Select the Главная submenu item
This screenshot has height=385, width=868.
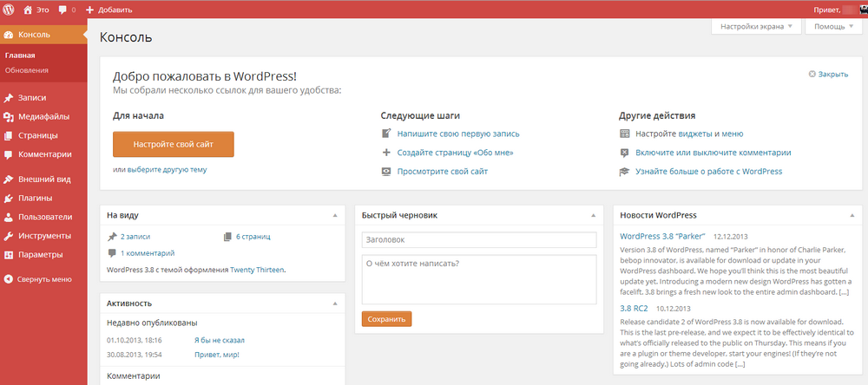point(20,55)
